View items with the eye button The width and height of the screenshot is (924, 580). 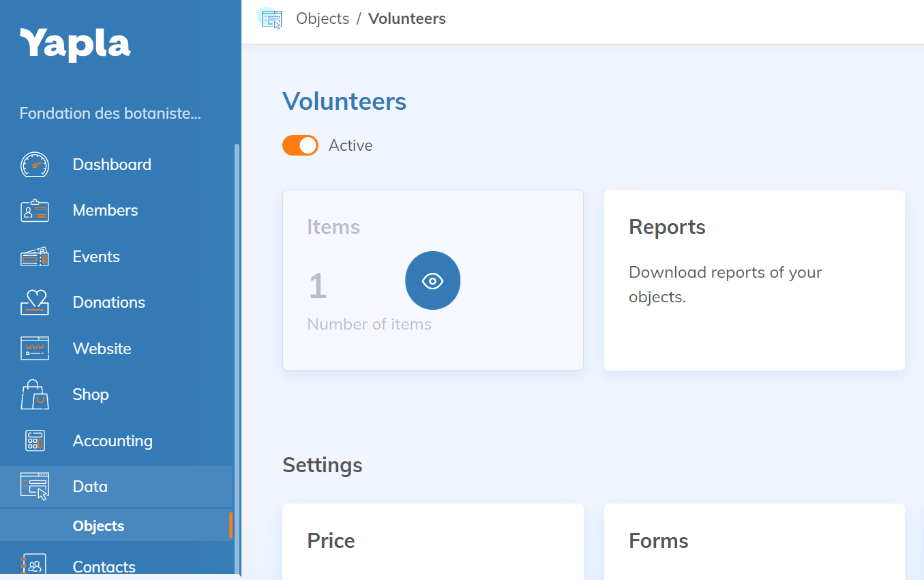click(x=433, y=280)
